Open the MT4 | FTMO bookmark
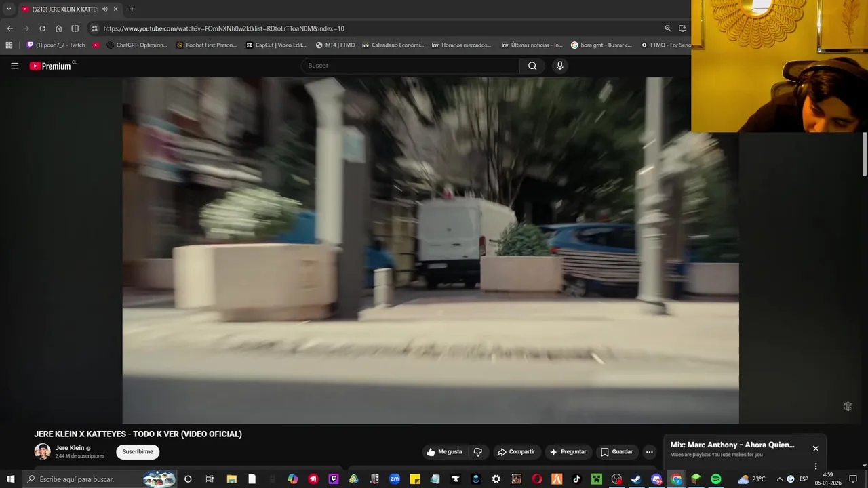The height and width of the screenshot is (488, 868). (335, 45)
